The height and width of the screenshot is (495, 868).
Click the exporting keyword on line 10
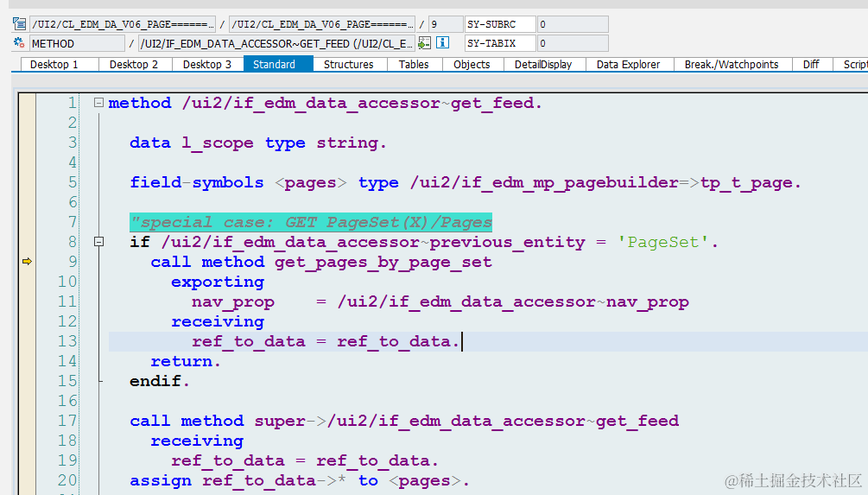[218, 282]
